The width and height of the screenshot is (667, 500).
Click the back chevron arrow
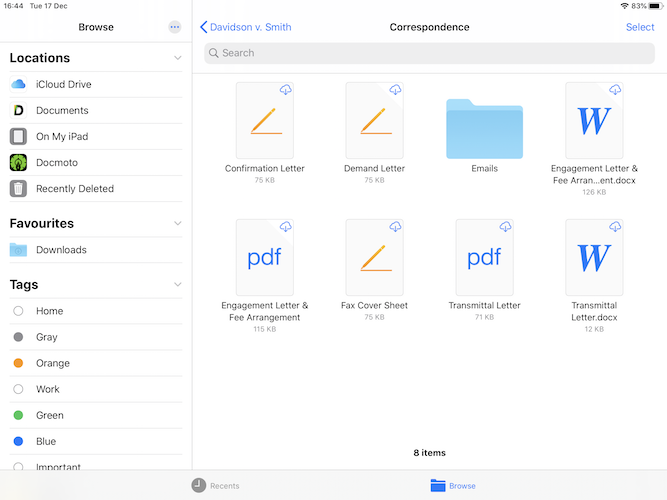203,27
